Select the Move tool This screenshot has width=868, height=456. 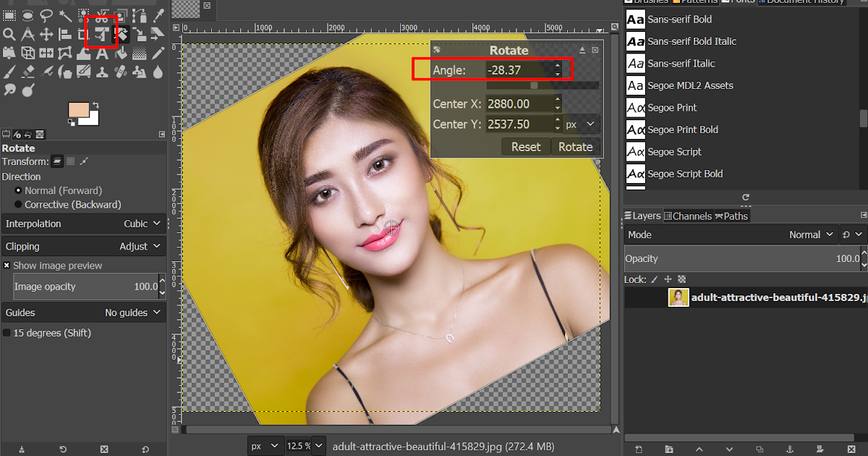[x=46, y=33]
